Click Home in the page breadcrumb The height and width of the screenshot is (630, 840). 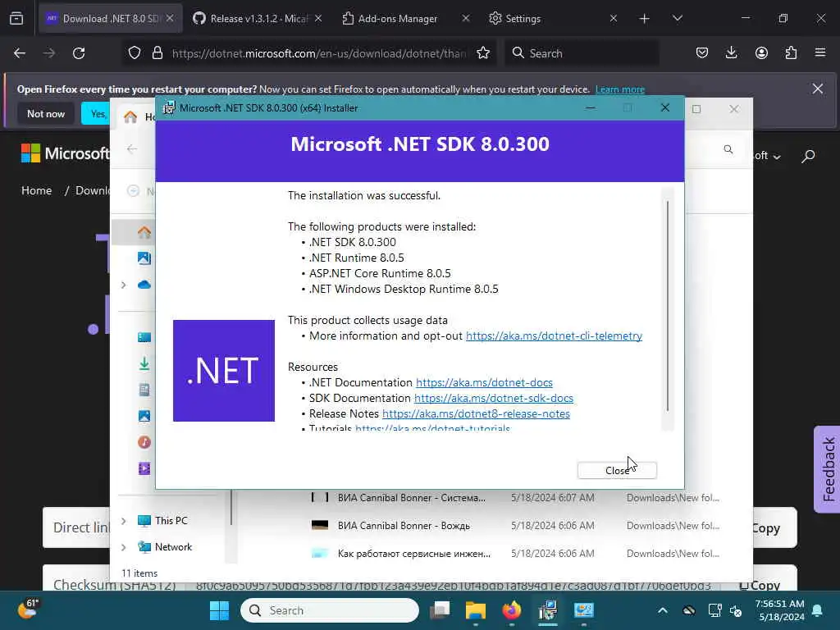(x=36, y=190)
